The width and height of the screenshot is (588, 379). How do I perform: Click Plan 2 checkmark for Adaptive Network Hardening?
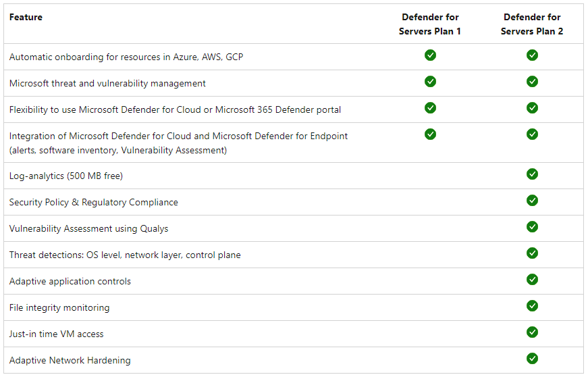coord(532,359)
